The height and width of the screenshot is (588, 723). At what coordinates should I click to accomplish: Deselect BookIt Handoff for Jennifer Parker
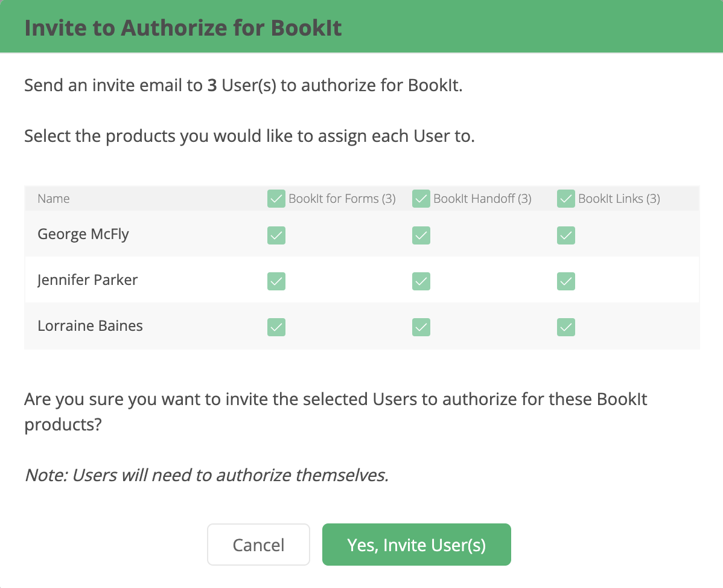[421, 281]
